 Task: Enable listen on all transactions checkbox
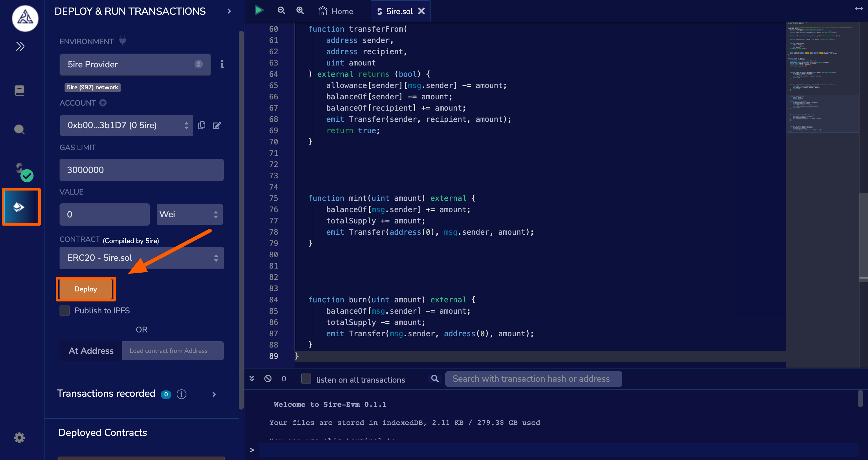[306, 379]
